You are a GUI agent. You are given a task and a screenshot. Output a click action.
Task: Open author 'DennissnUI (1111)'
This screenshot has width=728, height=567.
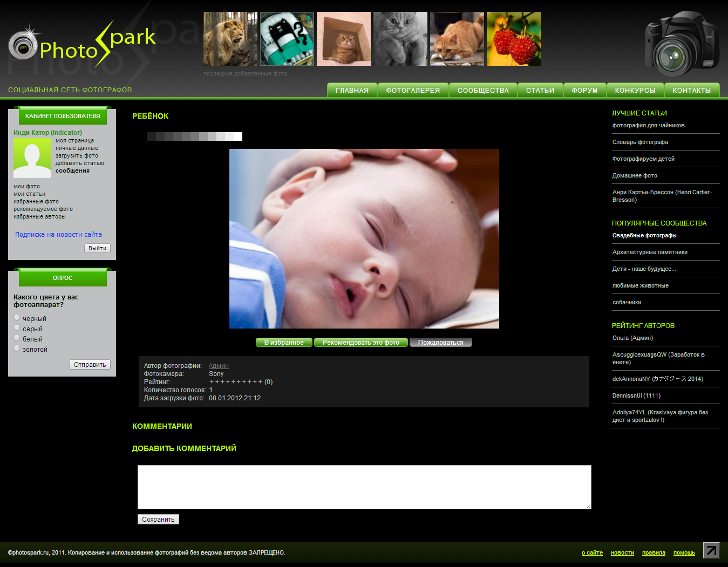pos(636,395)
